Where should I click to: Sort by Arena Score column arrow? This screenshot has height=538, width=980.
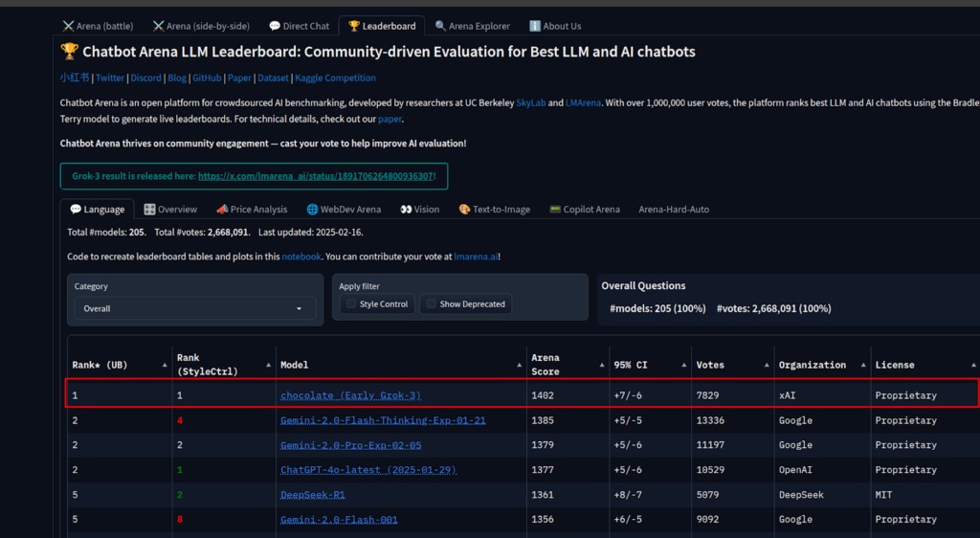click(602, 365)
